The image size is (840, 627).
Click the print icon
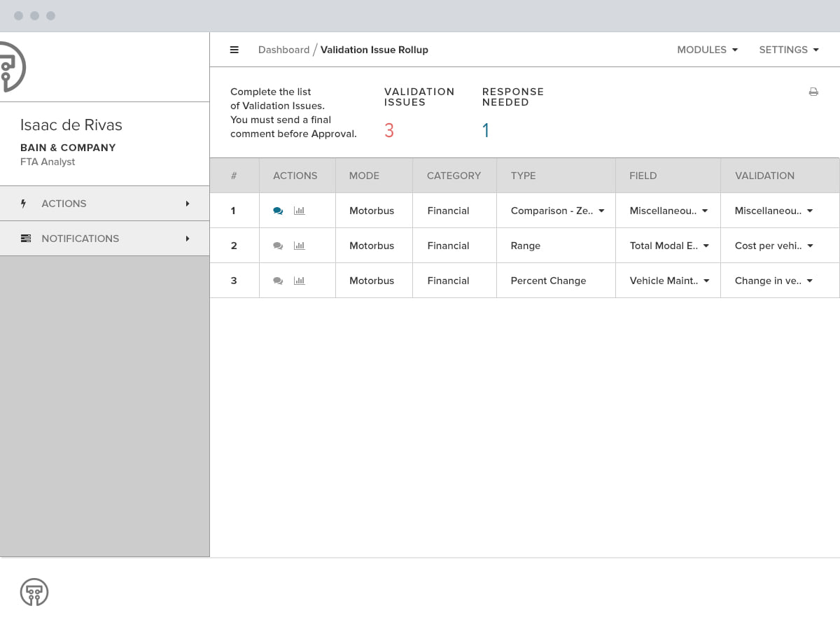pos(813,92)
